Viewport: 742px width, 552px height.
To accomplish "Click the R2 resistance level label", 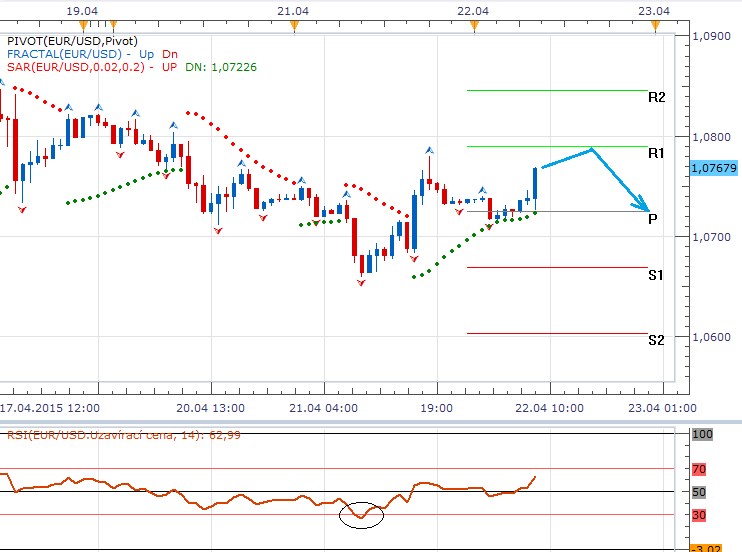I will (x=656, y=97).
